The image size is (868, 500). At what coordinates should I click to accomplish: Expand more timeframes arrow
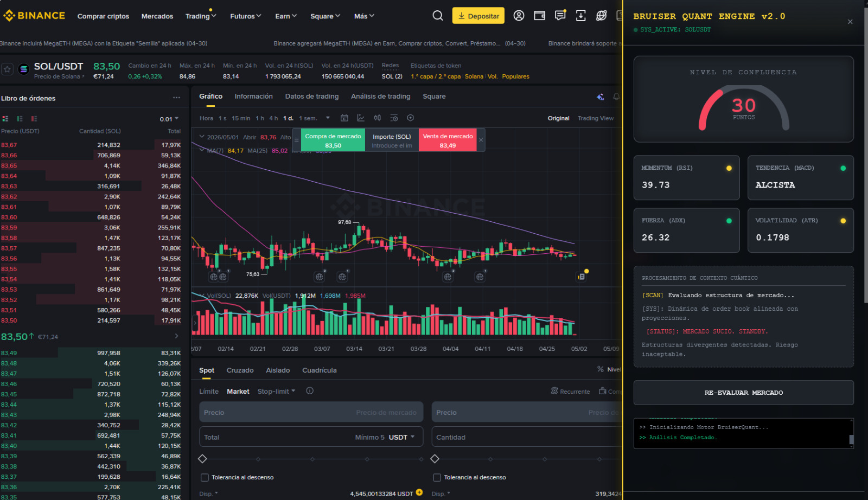pos(328,118)
